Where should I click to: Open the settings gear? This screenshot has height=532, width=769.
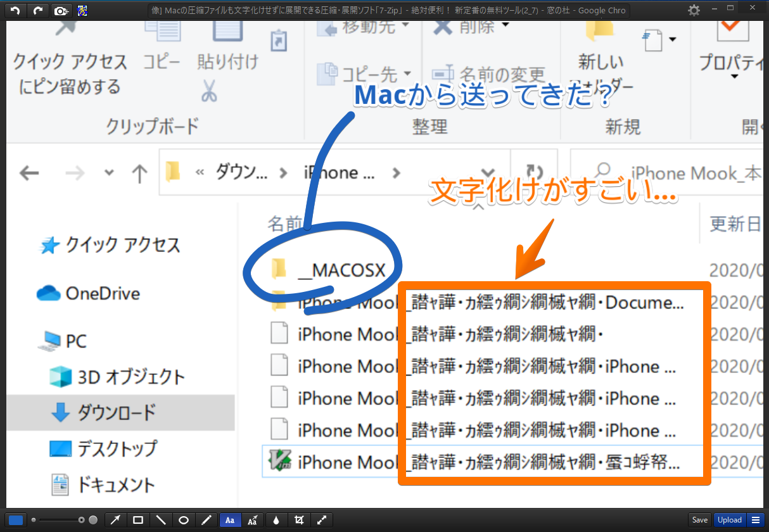coord(694,10)
